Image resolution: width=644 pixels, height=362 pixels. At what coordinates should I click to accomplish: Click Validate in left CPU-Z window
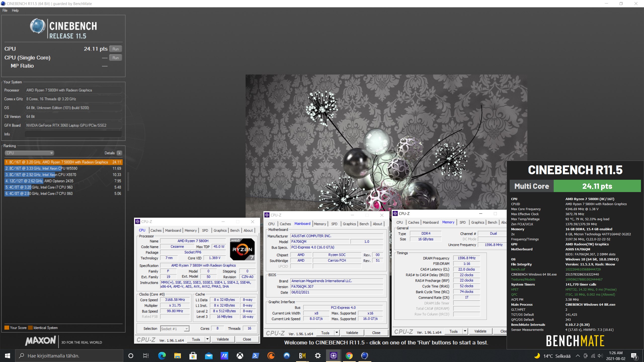pos(223,339)
